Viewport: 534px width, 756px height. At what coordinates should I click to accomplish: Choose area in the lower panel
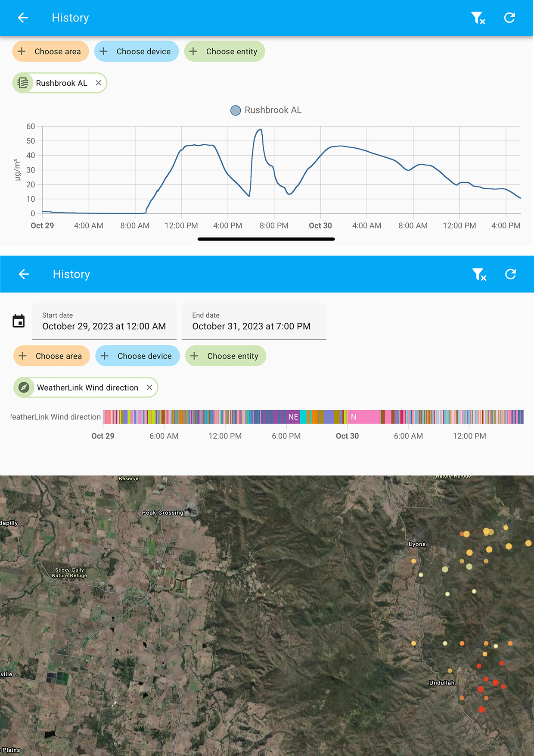[51, 356]
